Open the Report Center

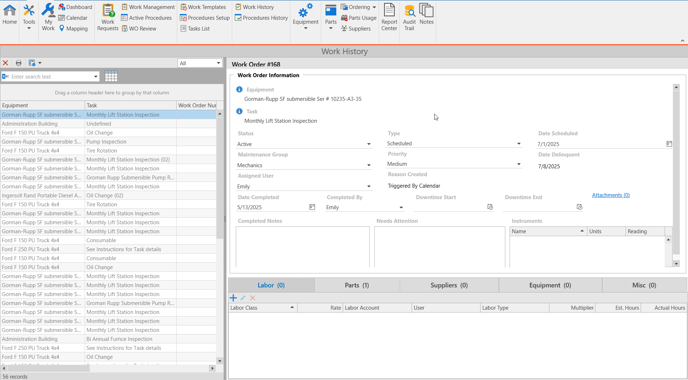[x=389, y=17]
